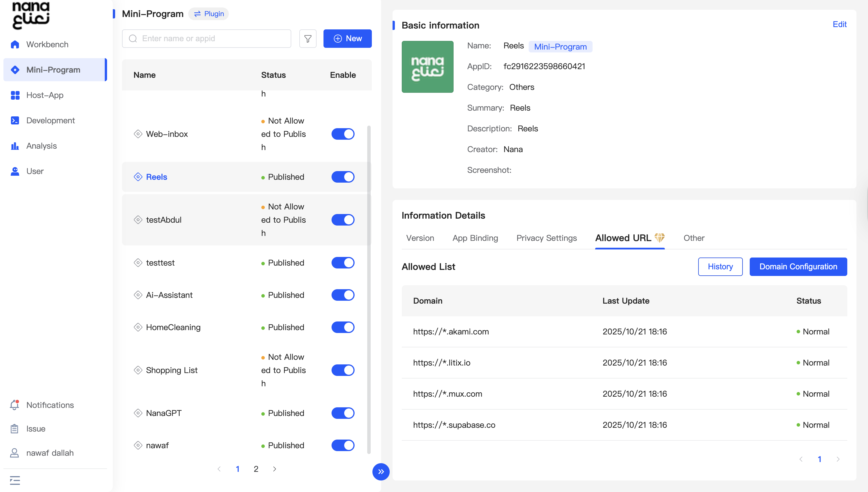The height and width of the screenshot is (492, 868).
Task: Click next page arrow in Allowed List
Action: click(x=838, y=459)
